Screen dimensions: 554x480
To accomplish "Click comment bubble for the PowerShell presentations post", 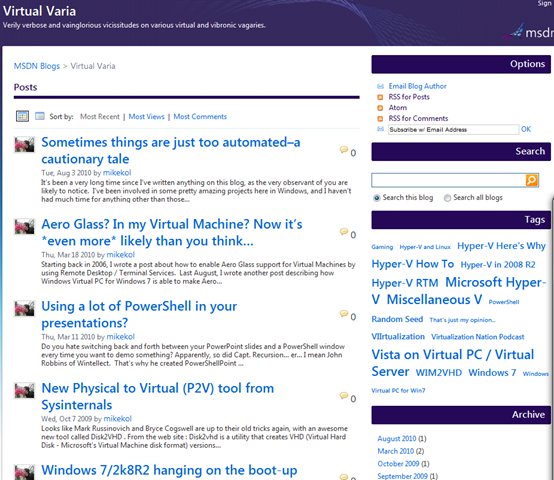I will pos(344,314).
